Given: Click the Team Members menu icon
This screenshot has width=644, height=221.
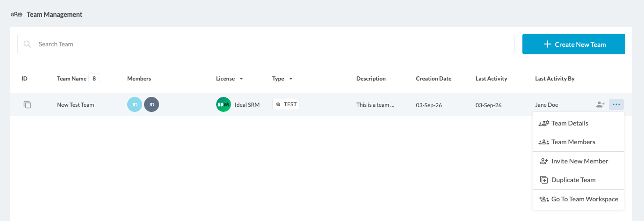Looking at the screenshot, I should point(544,142).
